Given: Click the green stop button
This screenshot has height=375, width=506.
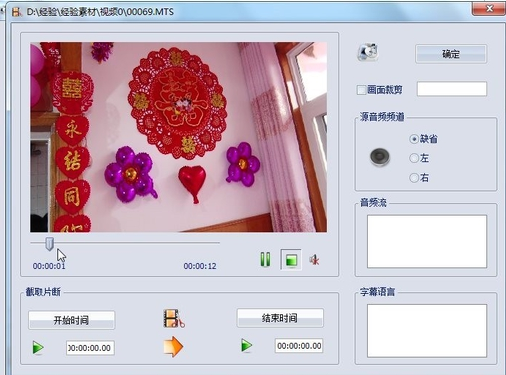Looking at the screenshot, I should [x=291, y=260].
